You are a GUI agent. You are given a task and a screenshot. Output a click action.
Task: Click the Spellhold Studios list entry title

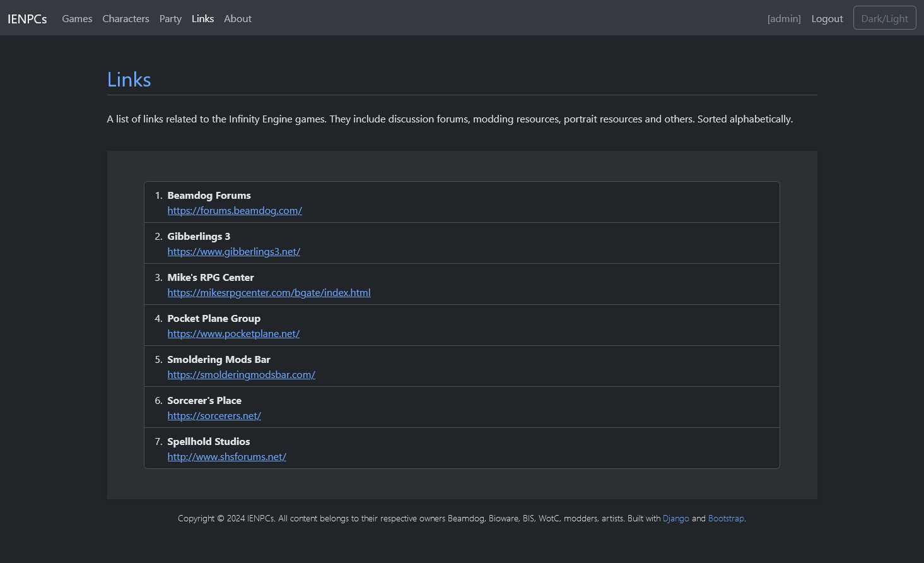click(x=208, y=442)
